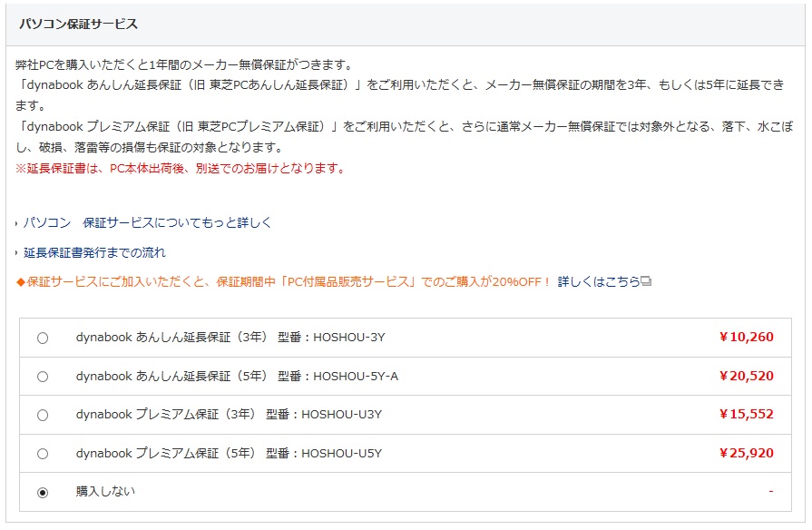Select the 購入しない radio button
The image size is (812, 530).
[43, 492]
